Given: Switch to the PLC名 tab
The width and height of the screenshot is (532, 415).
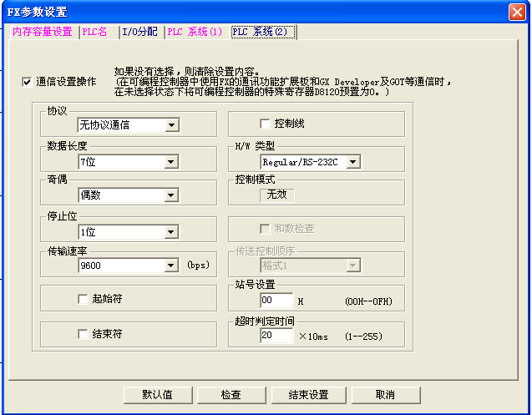Looking at the screenshot, I should [x=95, y=32].
